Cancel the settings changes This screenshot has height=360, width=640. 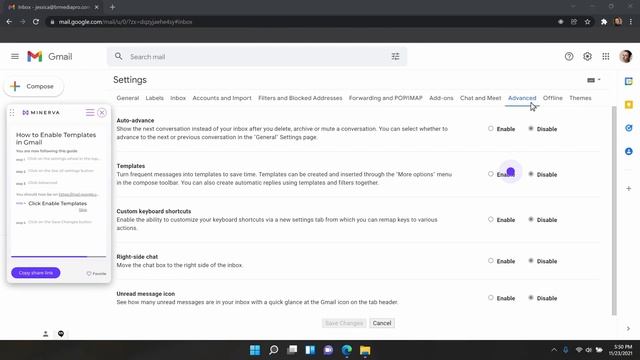pyautogui.click(x=382, y=323)
